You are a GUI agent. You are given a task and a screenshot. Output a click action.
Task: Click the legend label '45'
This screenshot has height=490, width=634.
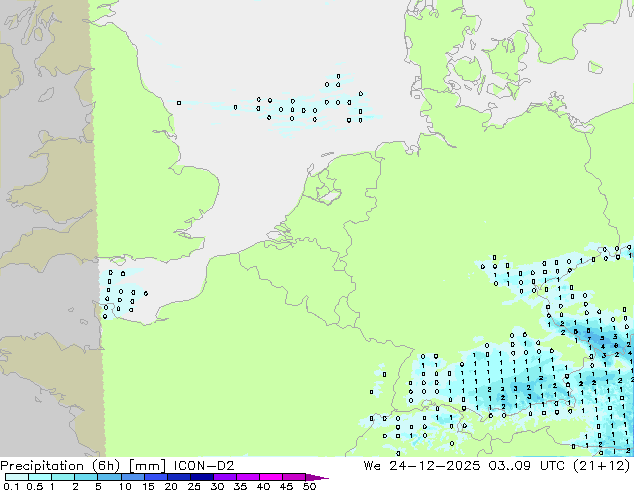pos(286,486)
